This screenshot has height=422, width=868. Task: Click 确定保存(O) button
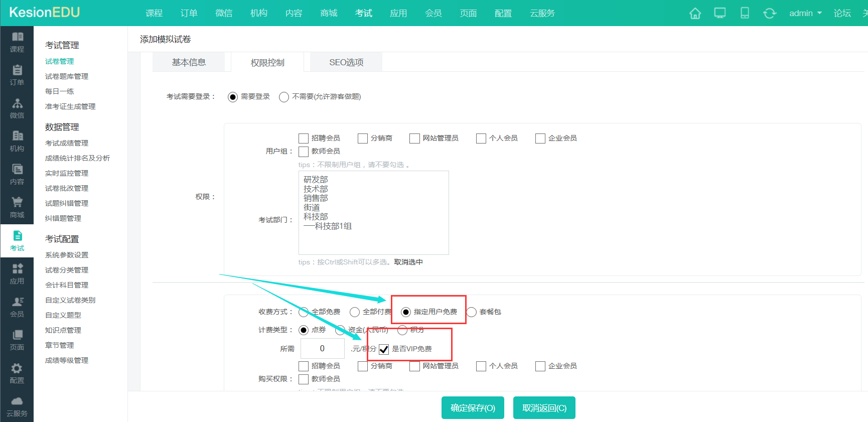click(x=473, y=408)
